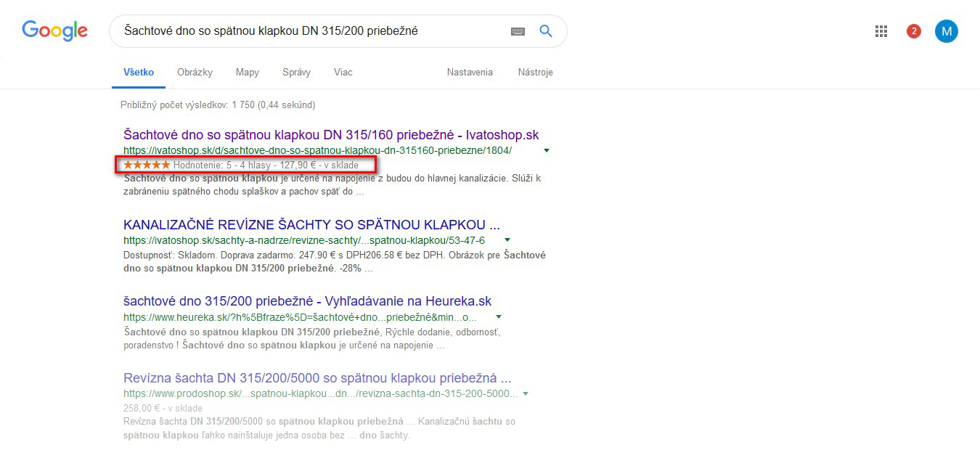Open the Google apps grid
The height and width of the screenshot is (458, 980).
881,31
